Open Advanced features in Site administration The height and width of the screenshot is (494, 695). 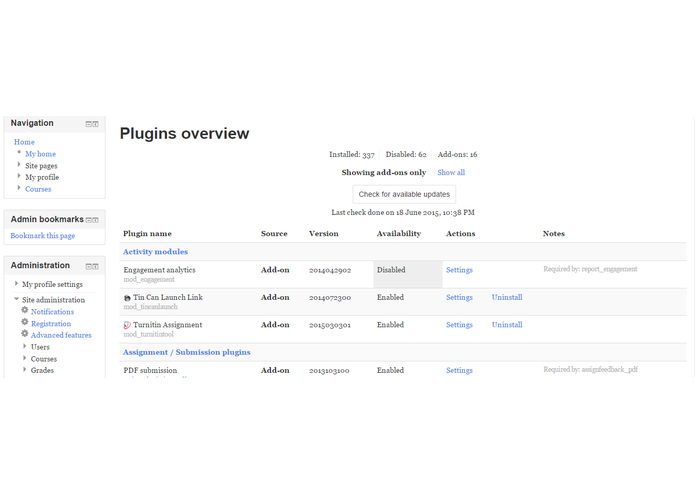(x=61, y=335)
